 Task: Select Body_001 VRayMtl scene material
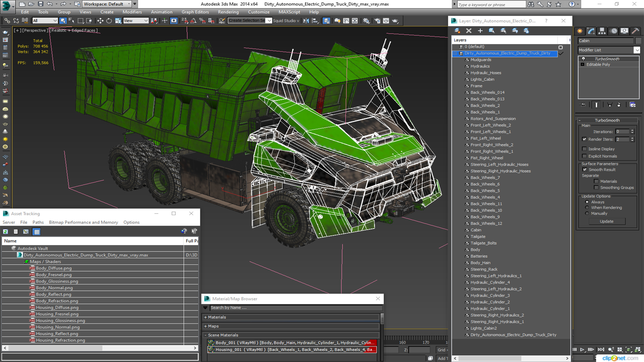coord(292,343)
